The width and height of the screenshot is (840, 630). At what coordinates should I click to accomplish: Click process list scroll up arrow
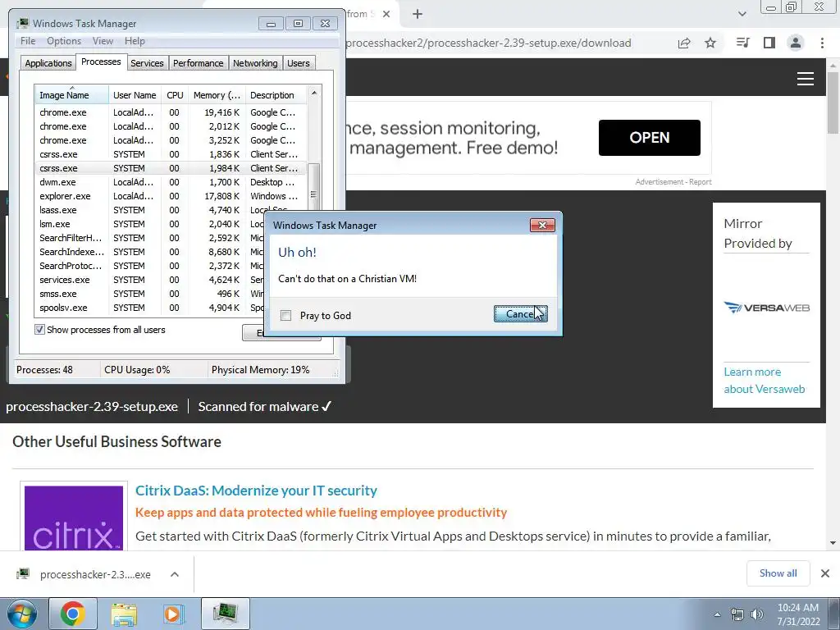[x=314, y=93]
